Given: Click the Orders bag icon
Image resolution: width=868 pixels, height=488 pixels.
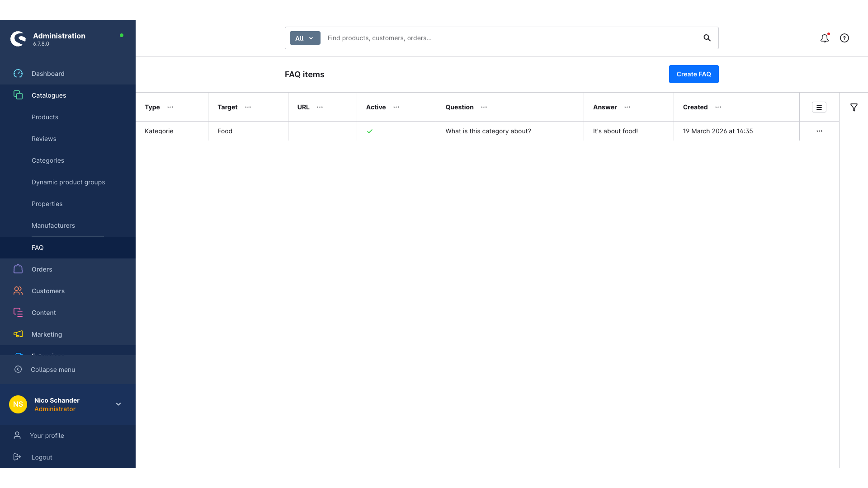Looking at the screenshot, I should (x=18, y=269).
